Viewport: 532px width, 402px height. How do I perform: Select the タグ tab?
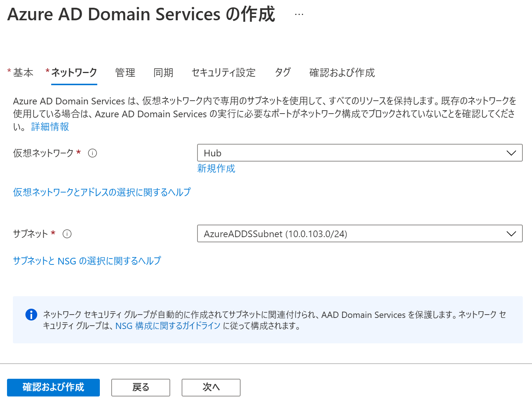click(283, 73)
